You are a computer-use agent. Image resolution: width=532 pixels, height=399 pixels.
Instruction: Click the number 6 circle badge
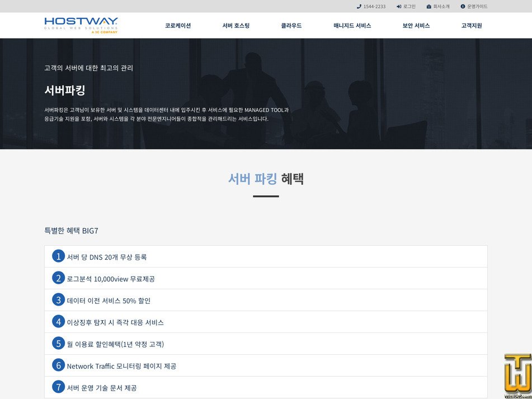click(x=58, y=365)
